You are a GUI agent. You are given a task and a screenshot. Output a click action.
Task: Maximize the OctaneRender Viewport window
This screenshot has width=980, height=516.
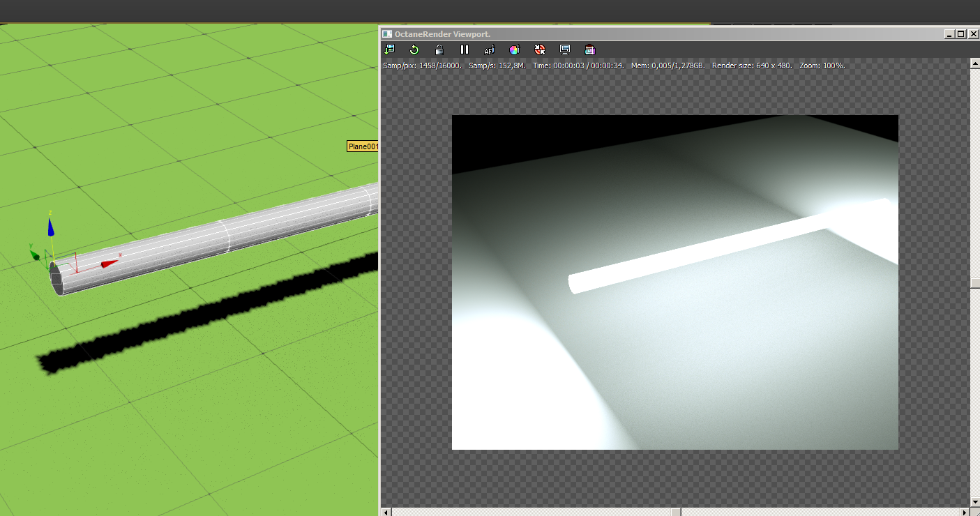(x=960, y=34)
